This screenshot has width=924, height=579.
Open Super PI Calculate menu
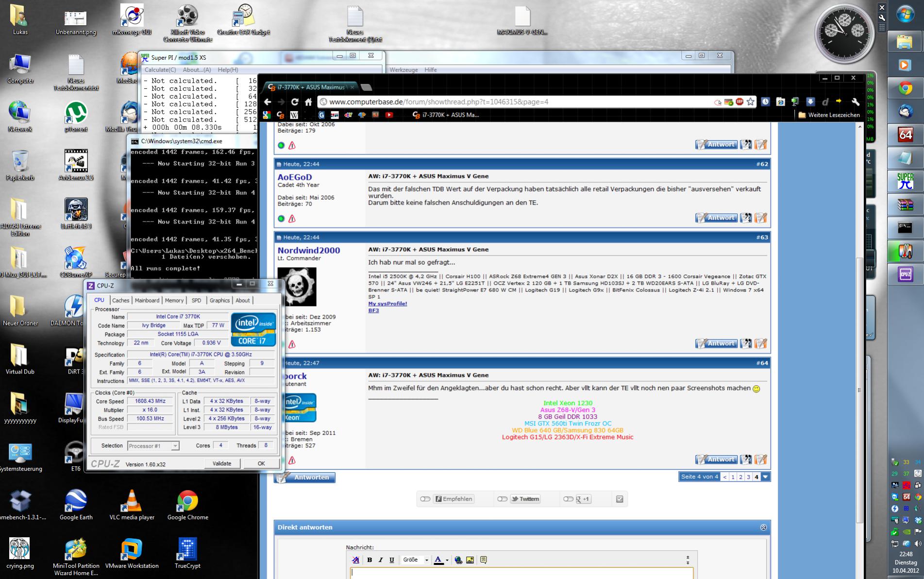click(x=160, y=70)
